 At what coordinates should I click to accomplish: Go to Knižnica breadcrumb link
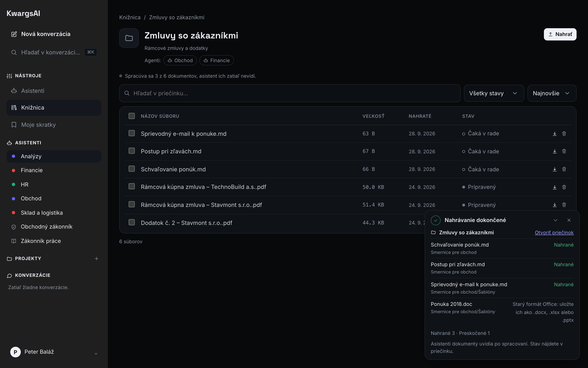coord(130,17)
